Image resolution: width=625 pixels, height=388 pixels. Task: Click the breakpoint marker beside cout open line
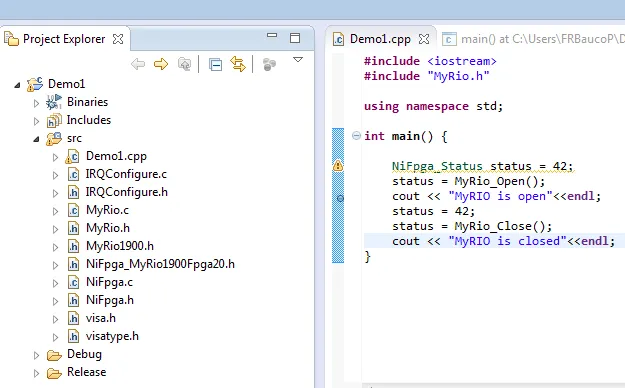coord(340,198)
